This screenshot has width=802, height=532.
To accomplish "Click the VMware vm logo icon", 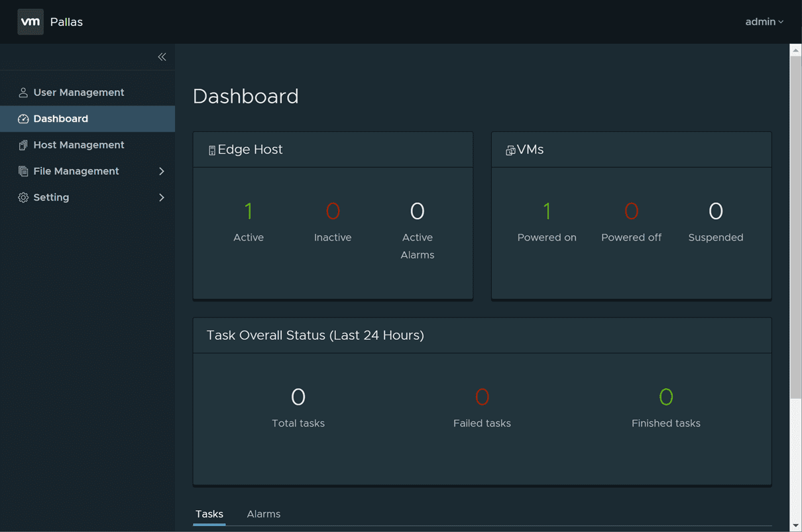I will point(30,22).
